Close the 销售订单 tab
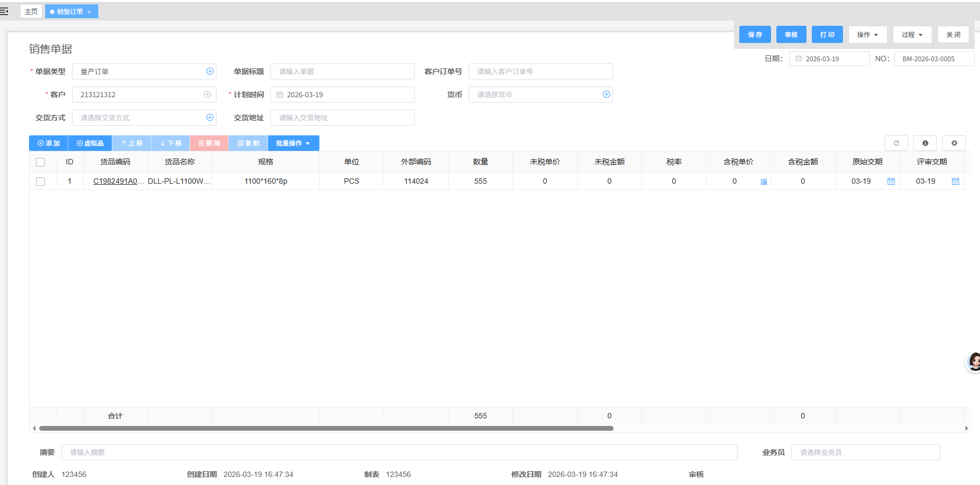Viewport: 980px width, 485px height. 89,12
